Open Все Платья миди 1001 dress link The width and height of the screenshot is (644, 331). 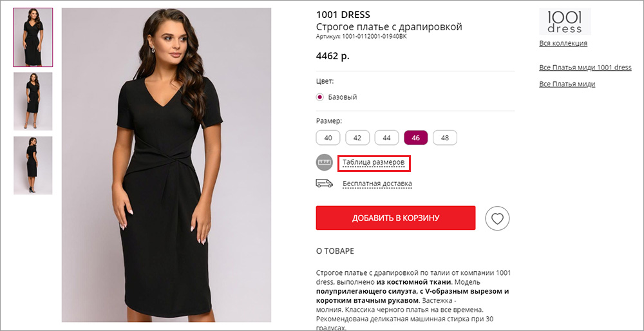pyautogui.click(x=585, y=68)
